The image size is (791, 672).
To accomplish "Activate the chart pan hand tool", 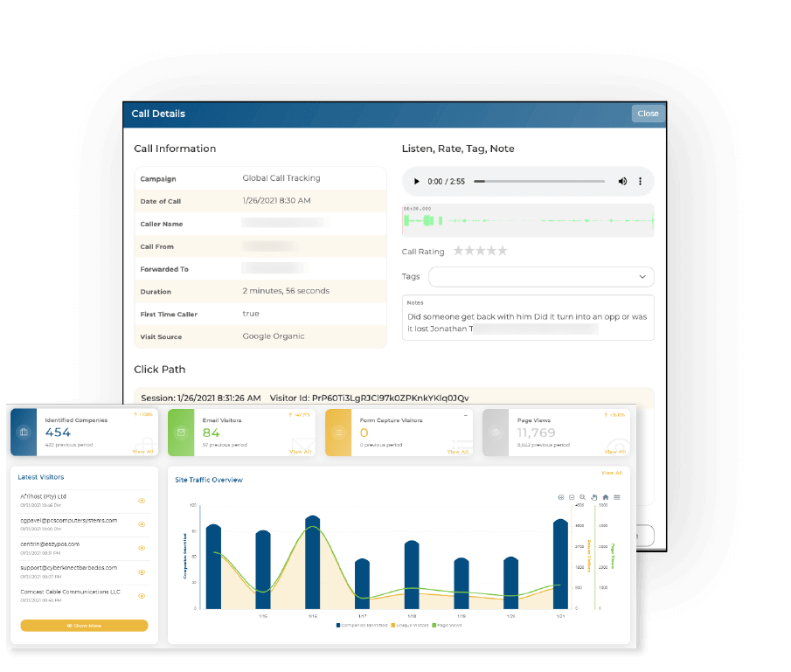I will click(594, 497).
